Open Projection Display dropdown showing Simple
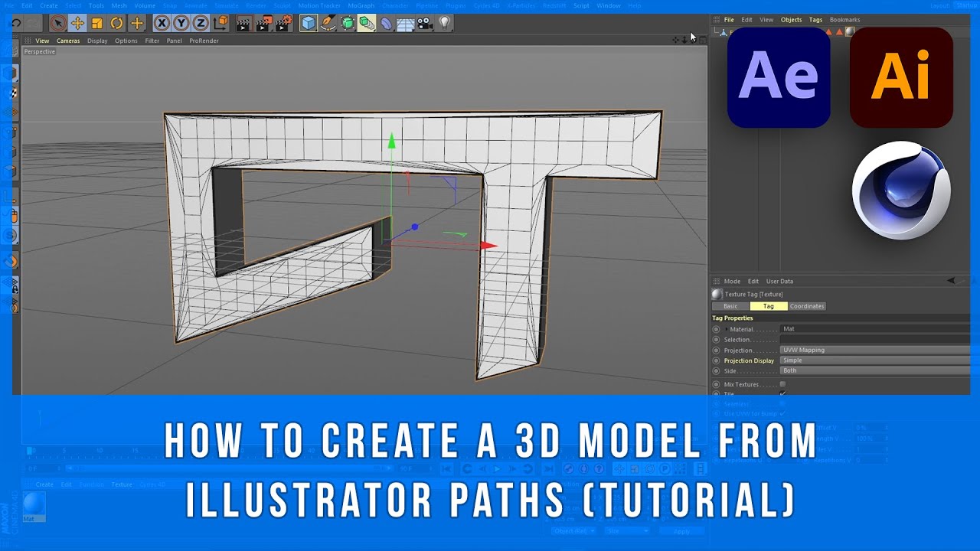The height and width of the screenshot is (551, 980). [875, 360]
